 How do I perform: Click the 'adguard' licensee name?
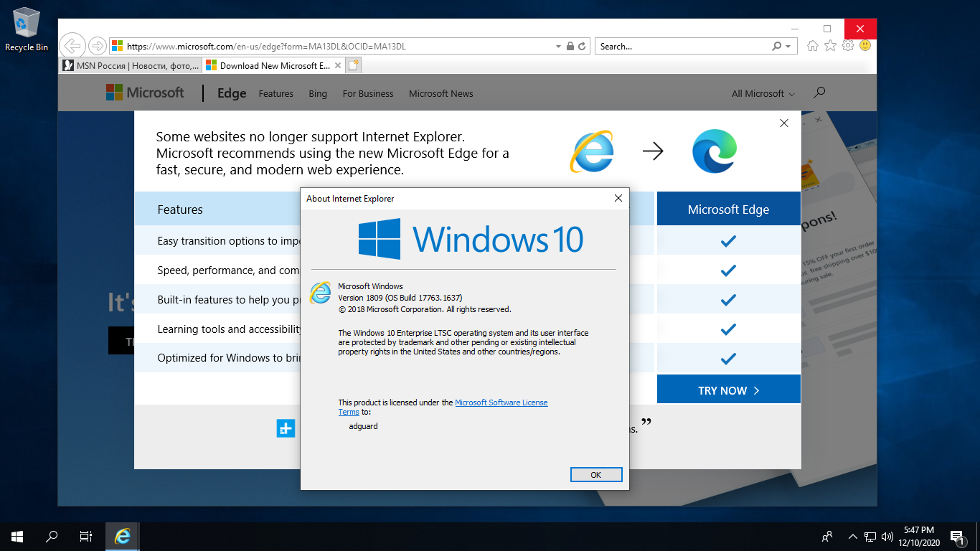coord(363,426)
